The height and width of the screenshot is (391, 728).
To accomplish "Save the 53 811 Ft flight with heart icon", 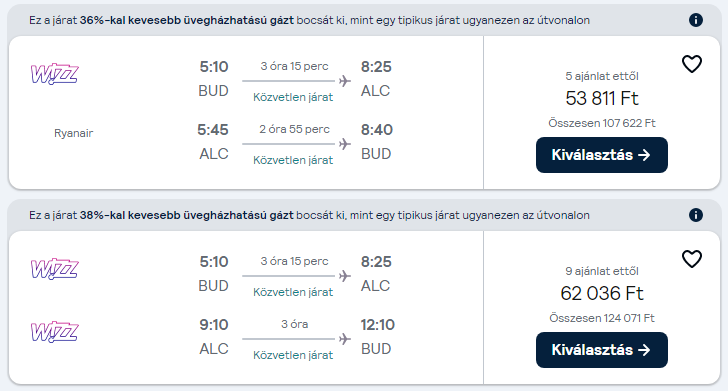I will pos(691,64).
